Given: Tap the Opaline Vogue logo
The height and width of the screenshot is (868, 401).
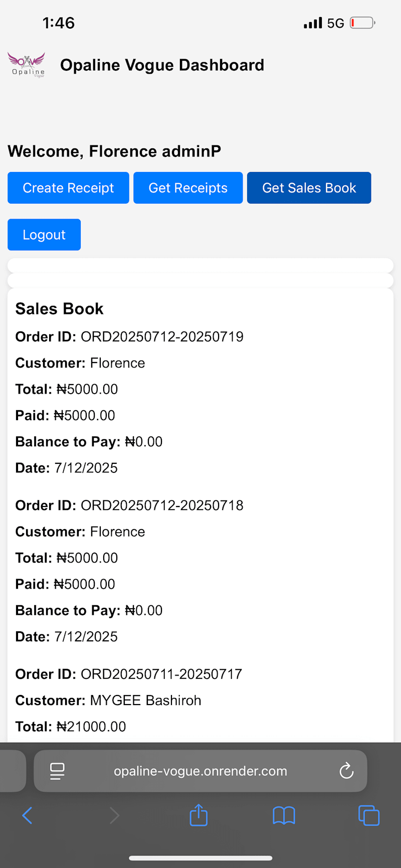Looking at the screenshot, I should tap(26, 65).
